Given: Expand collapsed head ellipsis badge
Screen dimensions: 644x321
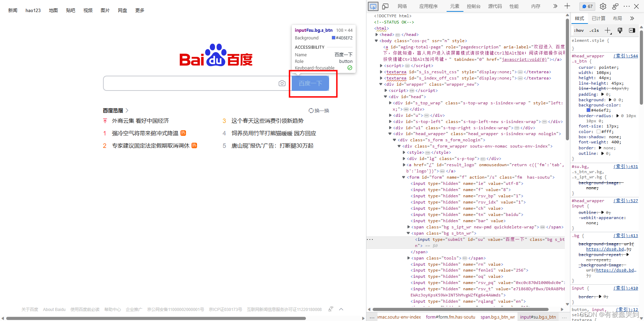Looking at the screenshot, I should click(398, 35).
